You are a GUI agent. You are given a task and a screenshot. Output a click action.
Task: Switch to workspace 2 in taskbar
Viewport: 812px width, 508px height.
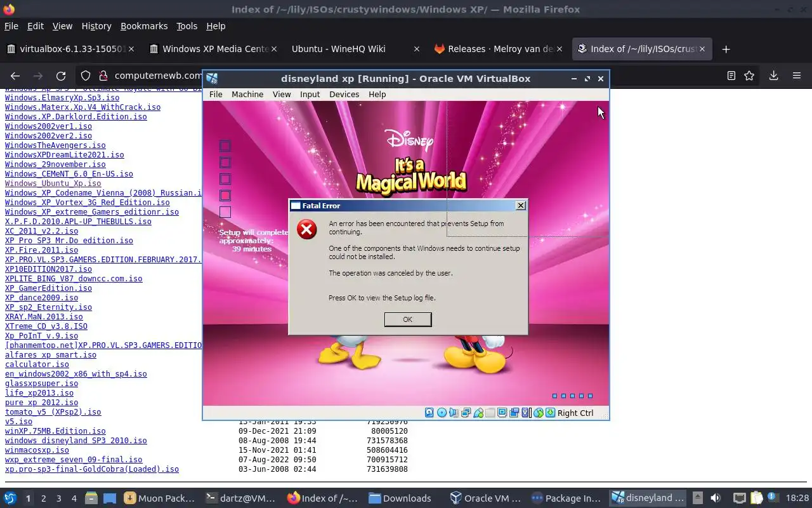click(43, 498)
